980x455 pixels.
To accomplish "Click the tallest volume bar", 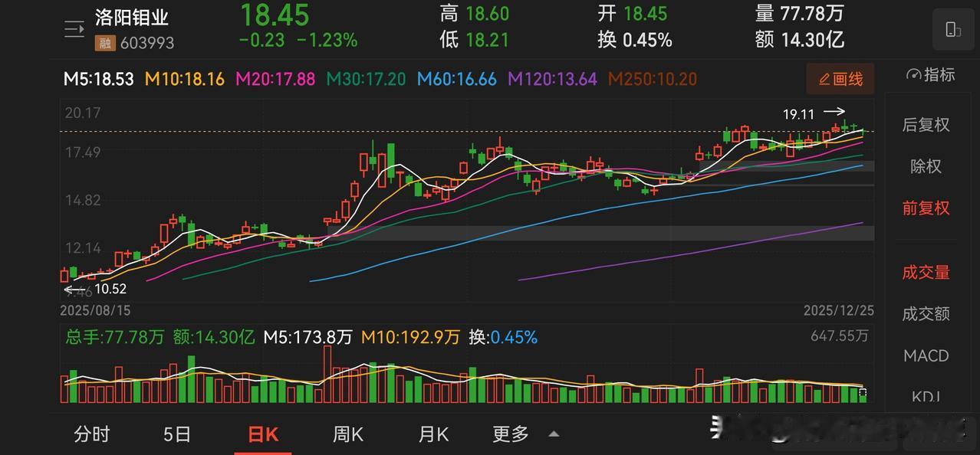I will click(x=328, y=375).
